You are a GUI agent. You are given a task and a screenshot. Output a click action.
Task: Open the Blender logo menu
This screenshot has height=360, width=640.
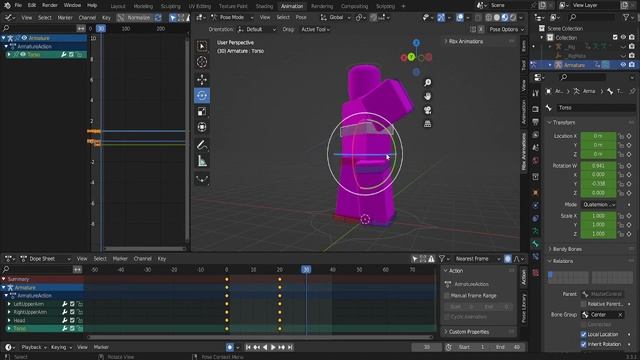(7, 5)
